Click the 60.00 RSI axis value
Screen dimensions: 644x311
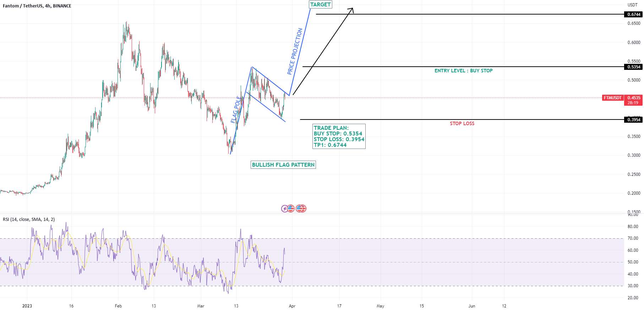pyautogui.click(x=633, y=250)
